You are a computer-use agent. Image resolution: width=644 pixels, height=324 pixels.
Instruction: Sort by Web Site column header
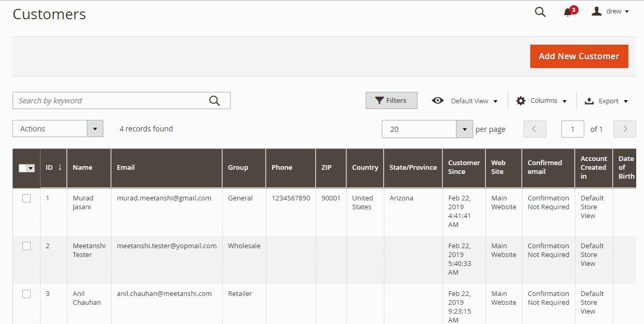[503, 168]
